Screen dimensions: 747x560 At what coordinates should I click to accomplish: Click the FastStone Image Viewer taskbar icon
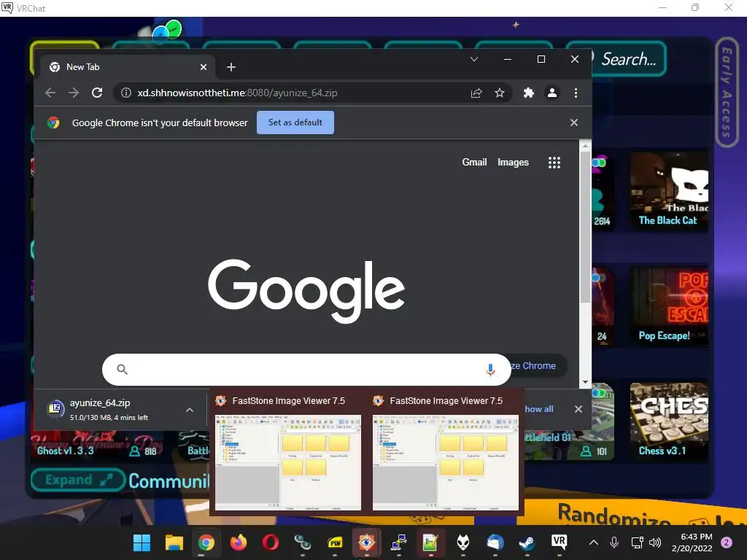(366, 542)
